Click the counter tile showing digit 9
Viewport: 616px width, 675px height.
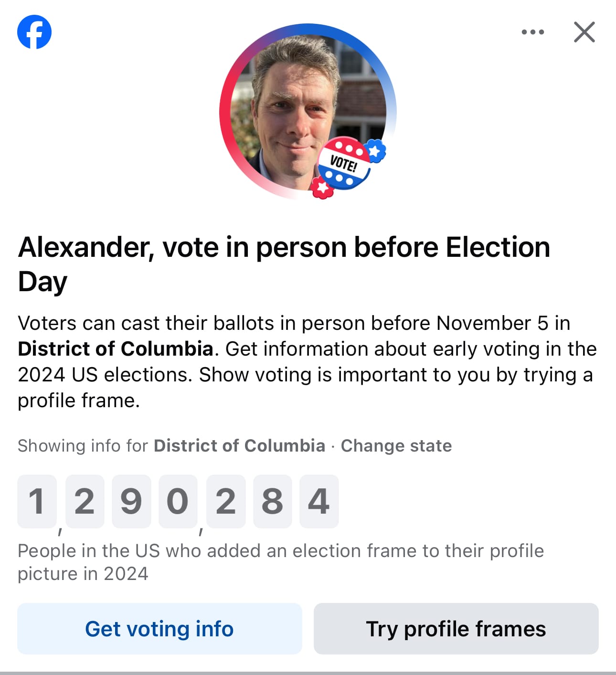pyautogui.click(x=131, y=501)
